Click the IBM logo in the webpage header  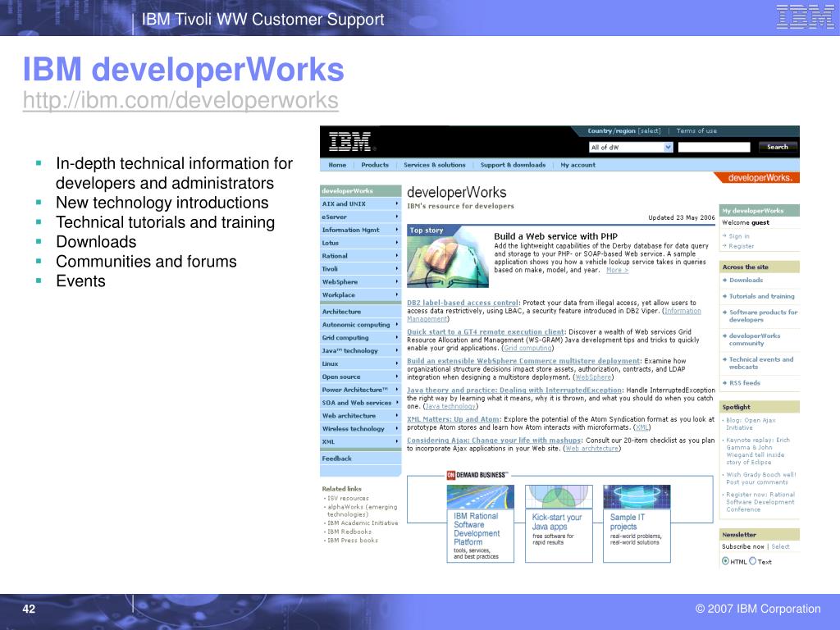[349, 141]
